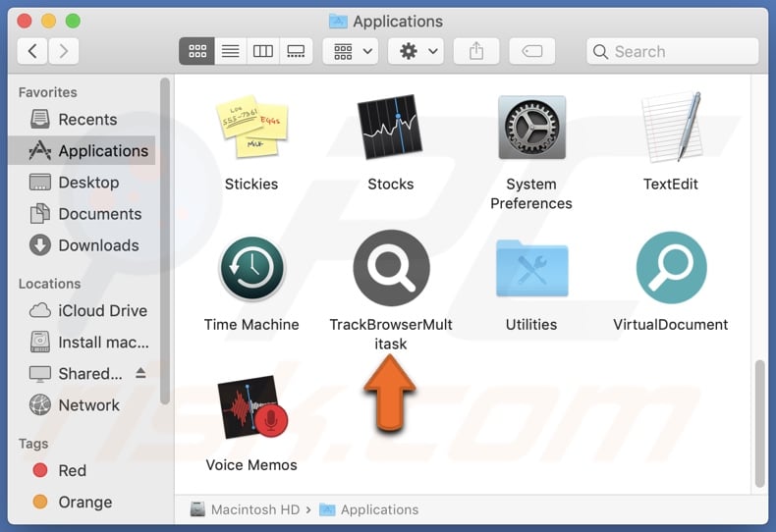
Task: Select Applications in the sidebar
Action: [83, 150]
